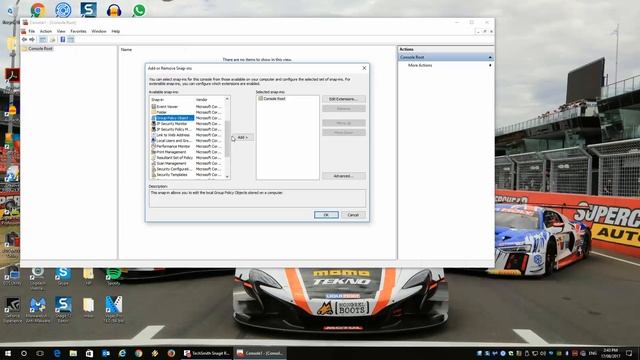Open the Snagit desktop shortcut at top
This screenshot has width=640, height=360.
tap(89, 10)
